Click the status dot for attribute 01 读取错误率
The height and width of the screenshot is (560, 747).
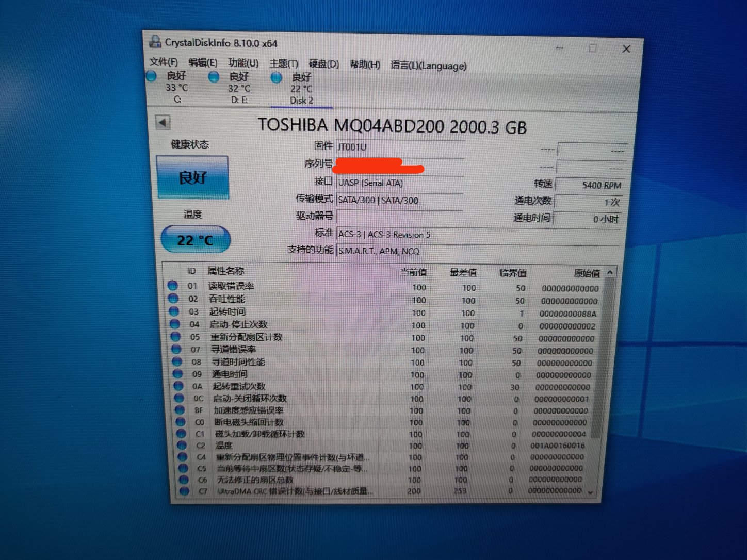(173, 285)
